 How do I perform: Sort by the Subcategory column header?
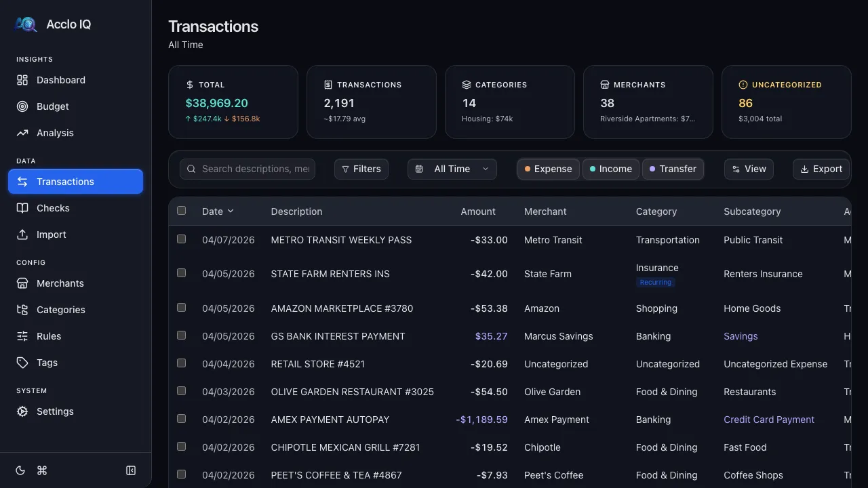752,211
